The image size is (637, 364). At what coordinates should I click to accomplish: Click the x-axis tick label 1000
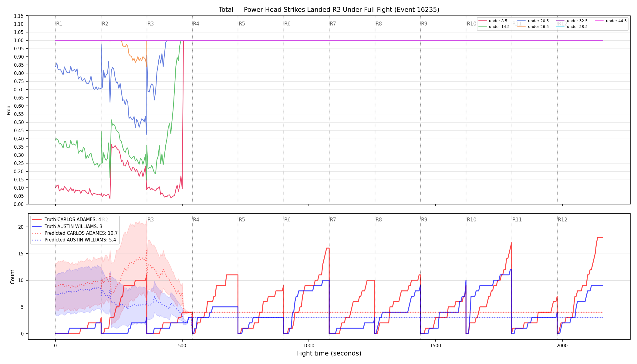[309, 345]
